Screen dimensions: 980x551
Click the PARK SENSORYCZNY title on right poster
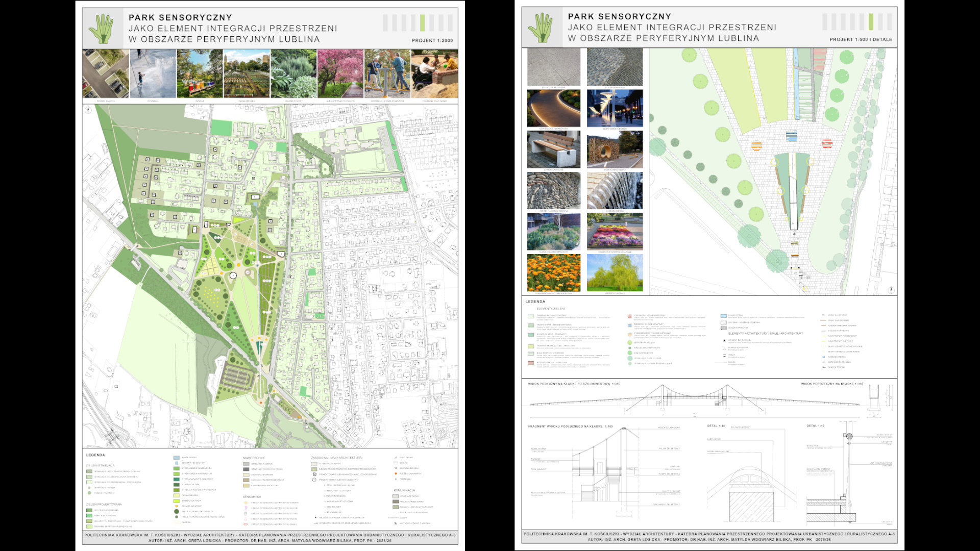click(620, 17)
